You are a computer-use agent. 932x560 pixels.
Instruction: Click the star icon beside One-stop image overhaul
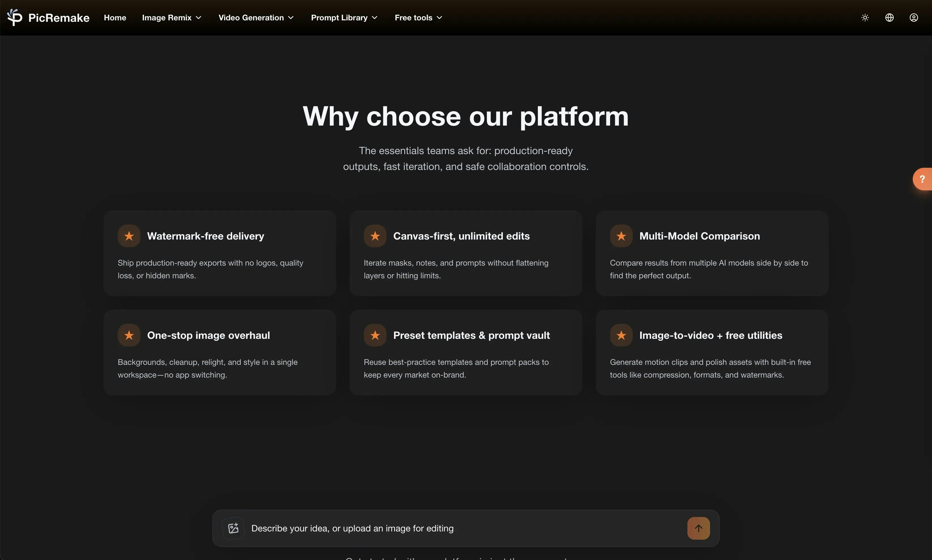[x=129, y=335]
